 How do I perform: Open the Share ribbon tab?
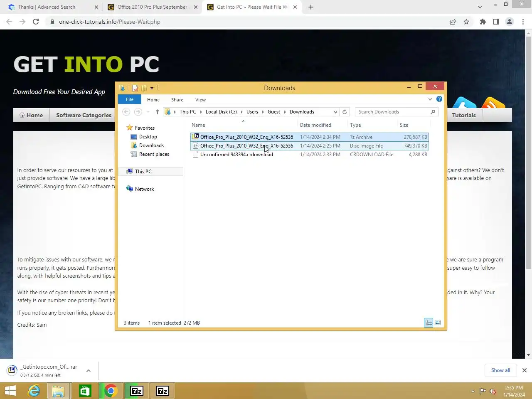tap(177, 100)
